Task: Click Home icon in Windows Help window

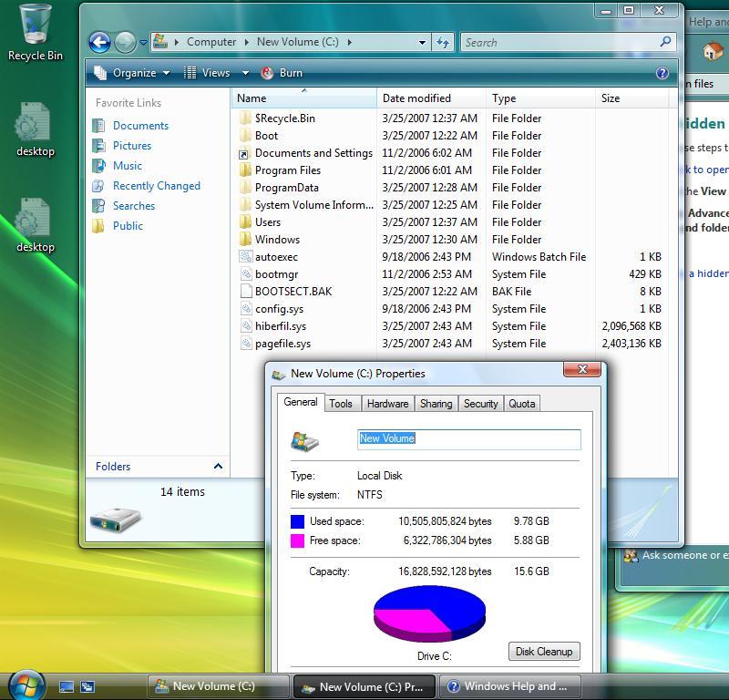Action: tap(713, 51)
